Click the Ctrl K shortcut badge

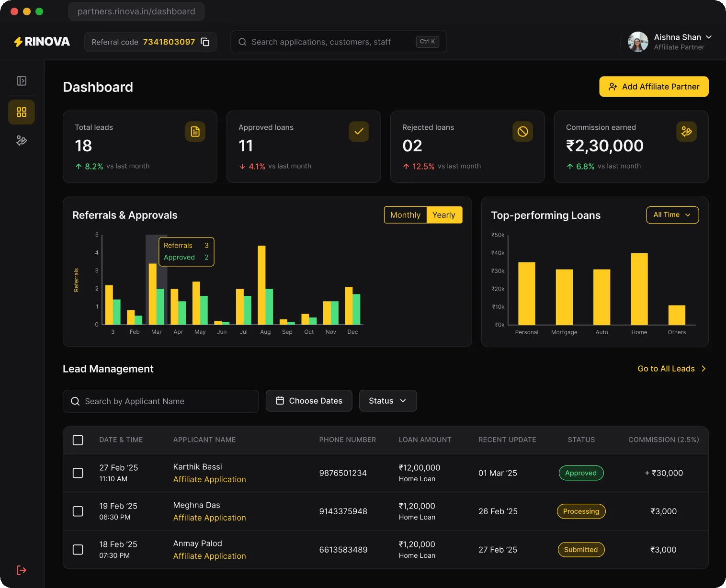(x=428, y=42)
